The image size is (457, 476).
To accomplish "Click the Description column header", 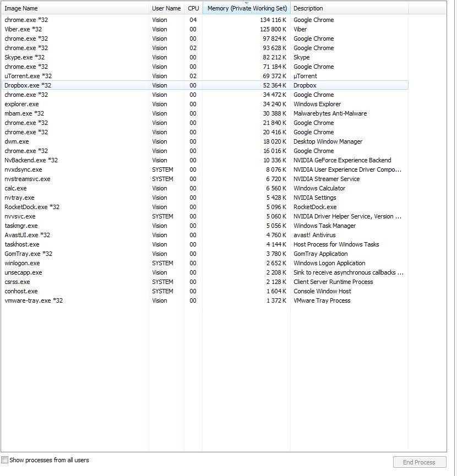I will [308, 8].
